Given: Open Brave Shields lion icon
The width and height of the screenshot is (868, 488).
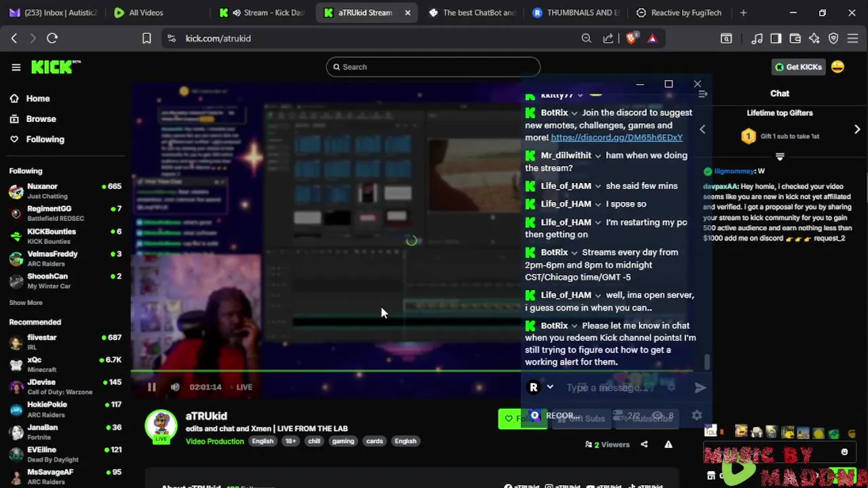Looking at the screenshot, I should [631, 39].
